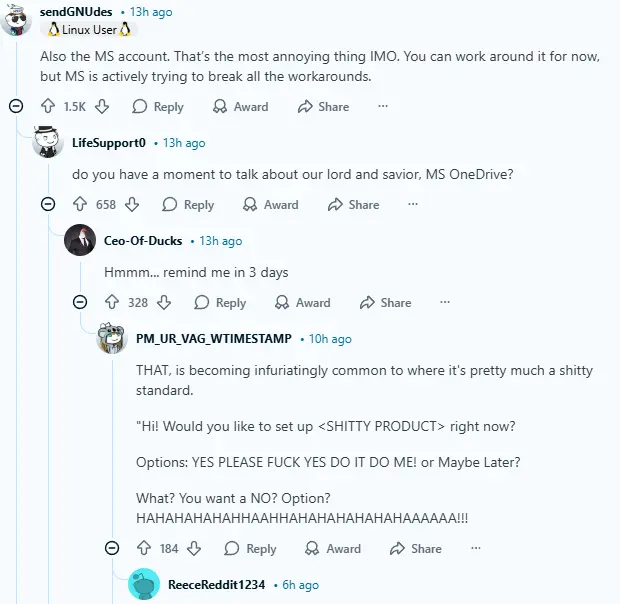
Task: Downvote the comment with 184 votes
Action: [x=194, y=548]
